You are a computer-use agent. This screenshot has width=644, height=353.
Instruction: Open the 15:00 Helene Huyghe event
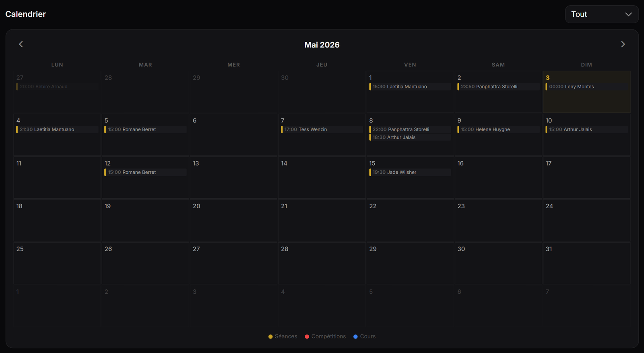(x=498, y=129)
